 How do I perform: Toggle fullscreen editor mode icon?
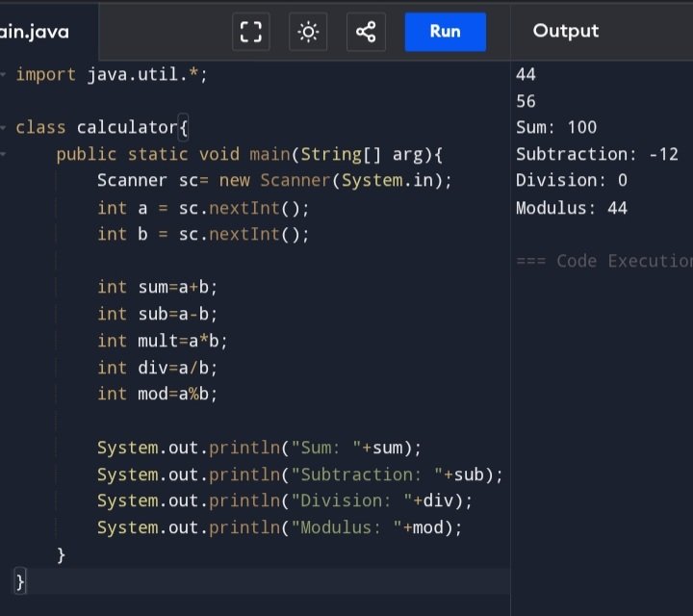(250, 32)
